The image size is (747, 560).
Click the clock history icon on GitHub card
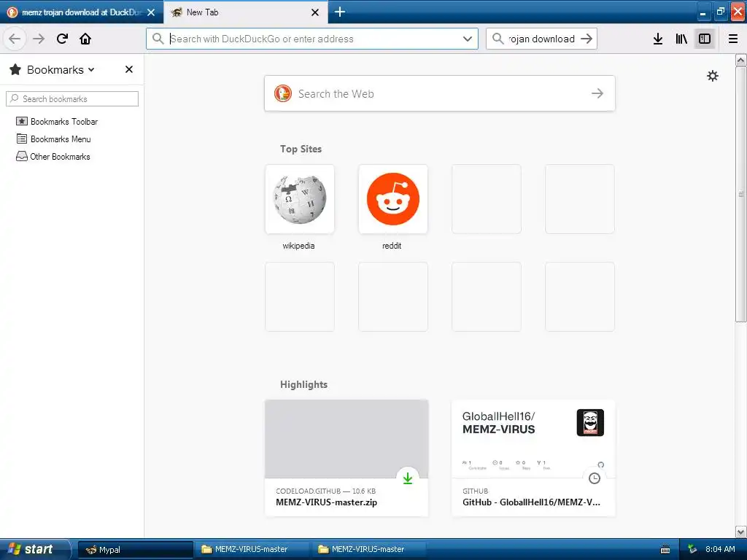pyautogui.click(x=594, y=478)
